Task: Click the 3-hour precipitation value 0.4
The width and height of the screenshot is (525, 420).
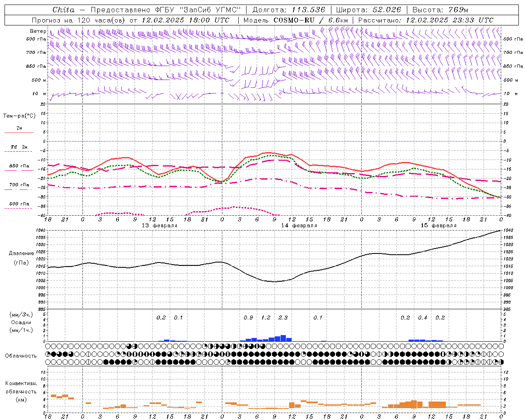Action: coord(422,318)
